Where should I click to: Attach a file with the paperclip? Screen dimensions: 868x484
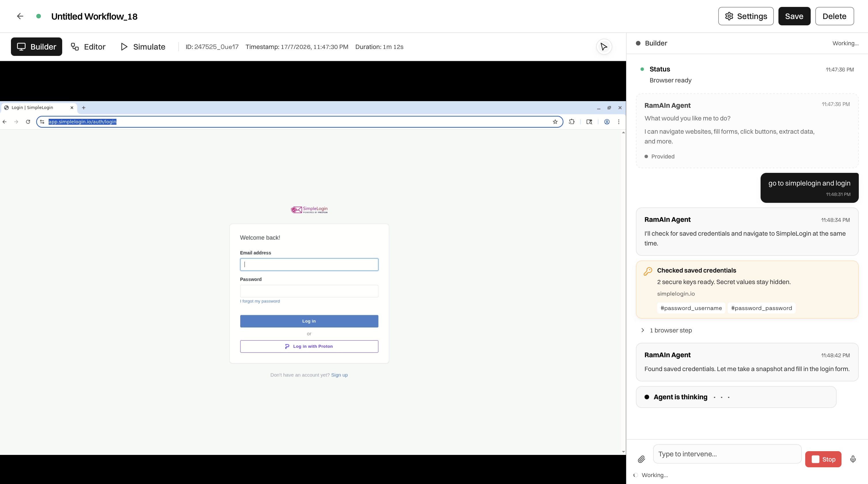pyautogui.click(x=641, y=459)
